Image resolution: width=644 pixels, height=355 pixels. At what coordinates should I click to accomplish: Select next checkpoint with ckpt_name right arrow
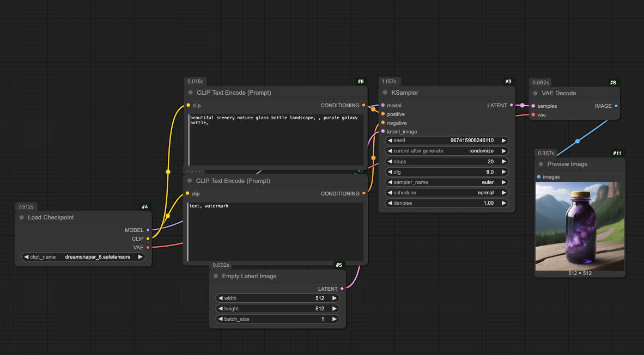[140, 257]
